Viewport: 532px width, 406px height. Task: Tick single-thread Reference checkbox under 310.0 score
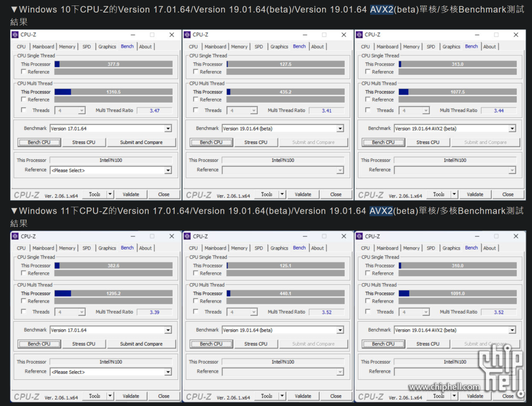368,273
